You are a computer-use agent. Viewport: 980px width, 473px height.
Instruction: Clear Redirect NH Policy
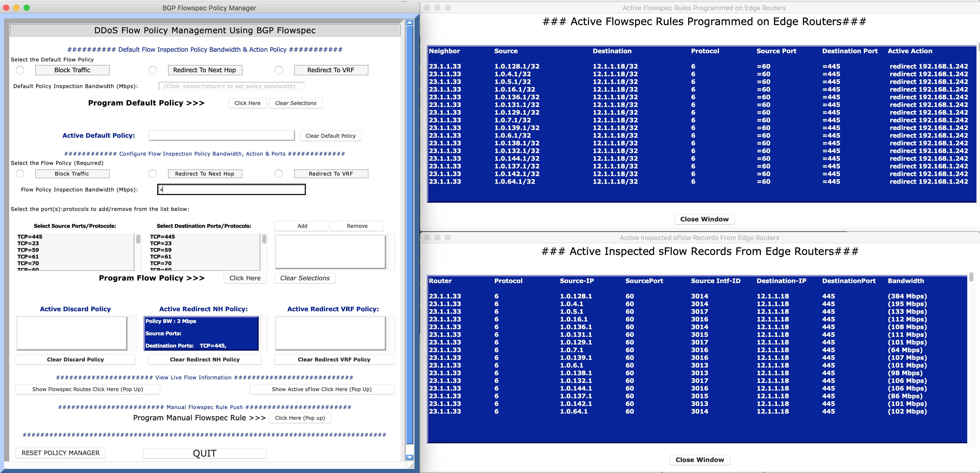point(205,360)
